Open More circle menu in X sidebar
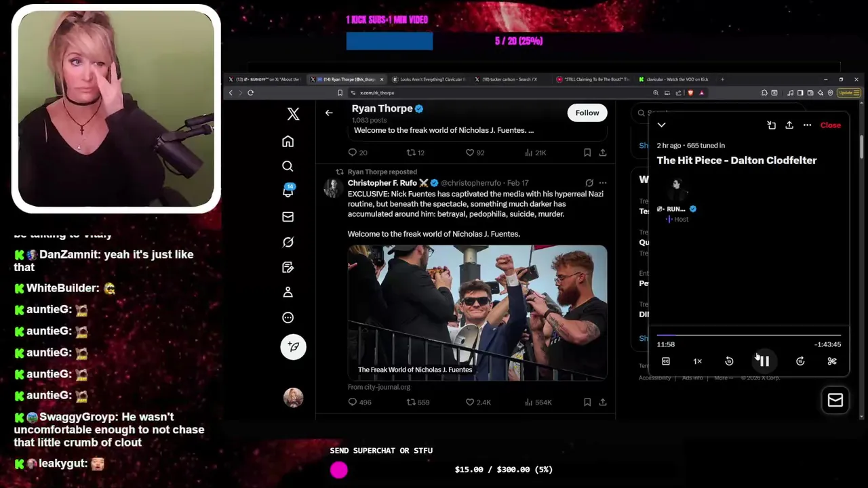 coord(288,317)
